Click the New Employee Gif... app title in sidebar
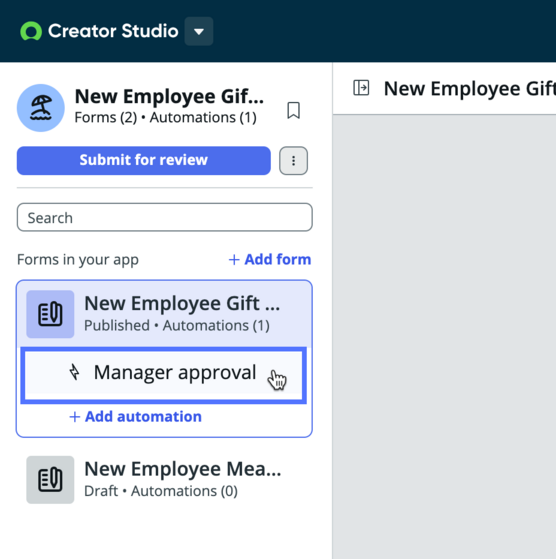Viewport: 556px width, 559px height. [x=169, y=97]
